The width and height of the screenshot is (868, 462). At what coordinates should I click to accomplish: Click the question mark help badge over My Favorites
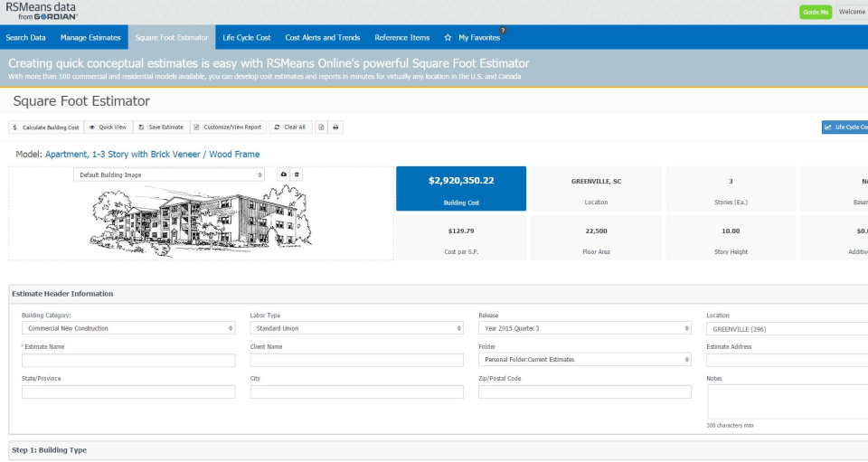pos(503,31)
